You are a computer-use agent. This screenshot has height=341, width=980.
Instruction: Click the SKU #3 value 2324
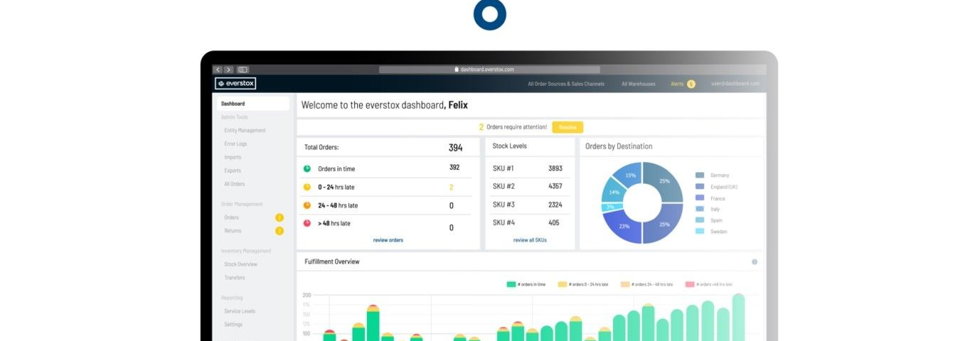point(555,205)
